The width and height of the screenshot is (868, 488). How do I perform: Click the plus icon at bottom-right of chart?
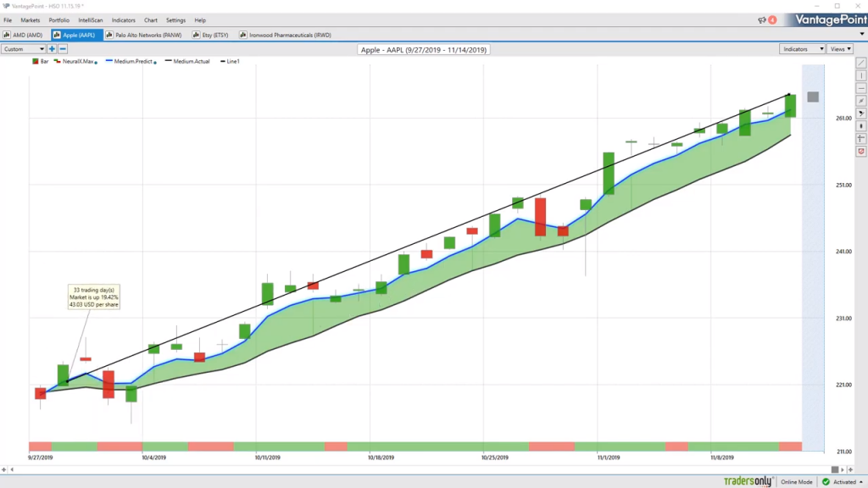851,469
